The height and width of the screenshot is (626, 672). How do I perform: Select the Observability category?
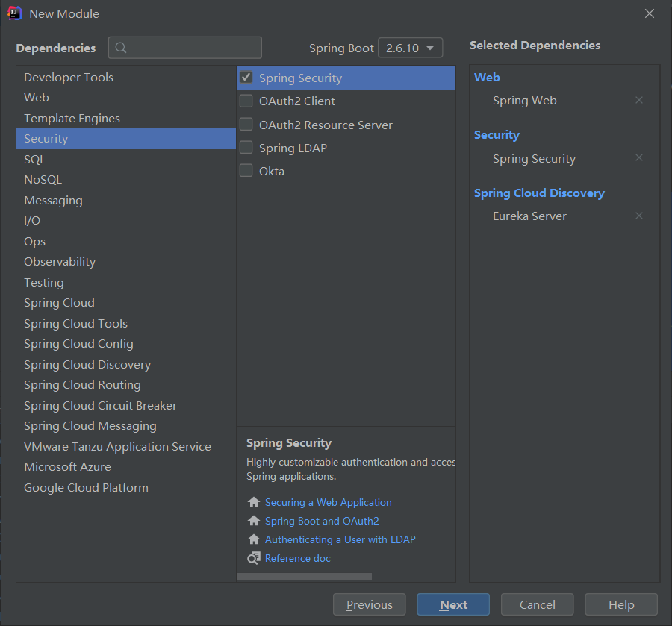point(126,262)
